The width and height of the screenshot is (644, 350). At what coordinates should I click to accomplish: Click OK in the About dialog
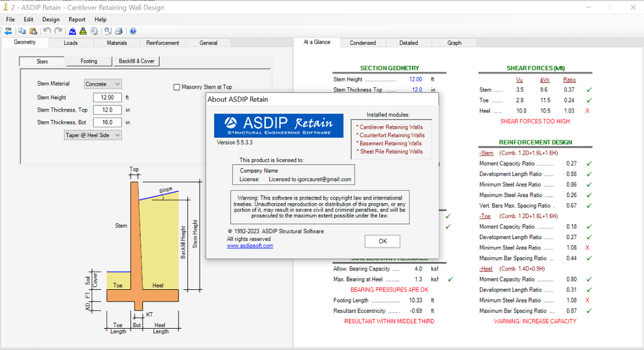(382, 241)
